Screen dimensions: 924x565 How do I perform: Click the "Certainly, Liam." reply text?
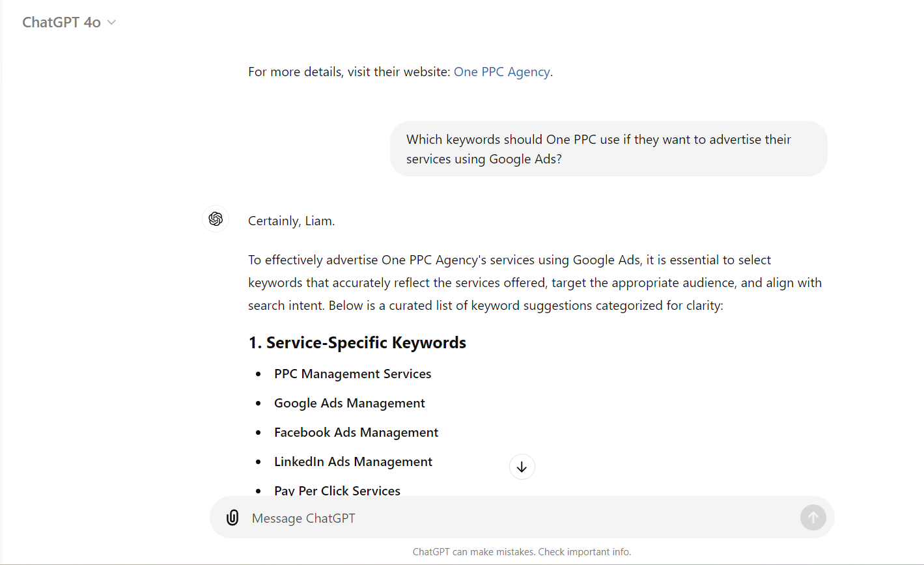pyautogui.click(x=291, y=221)
